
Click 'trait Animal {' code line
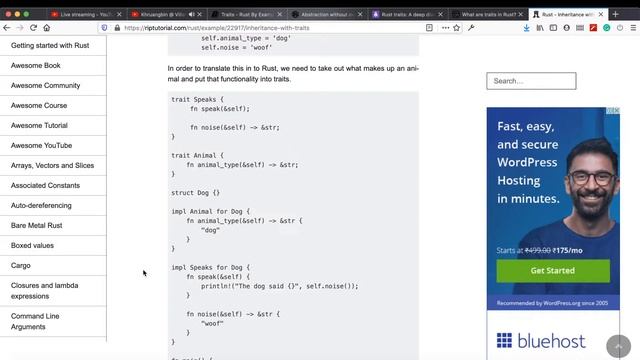[x=197, y=156]
